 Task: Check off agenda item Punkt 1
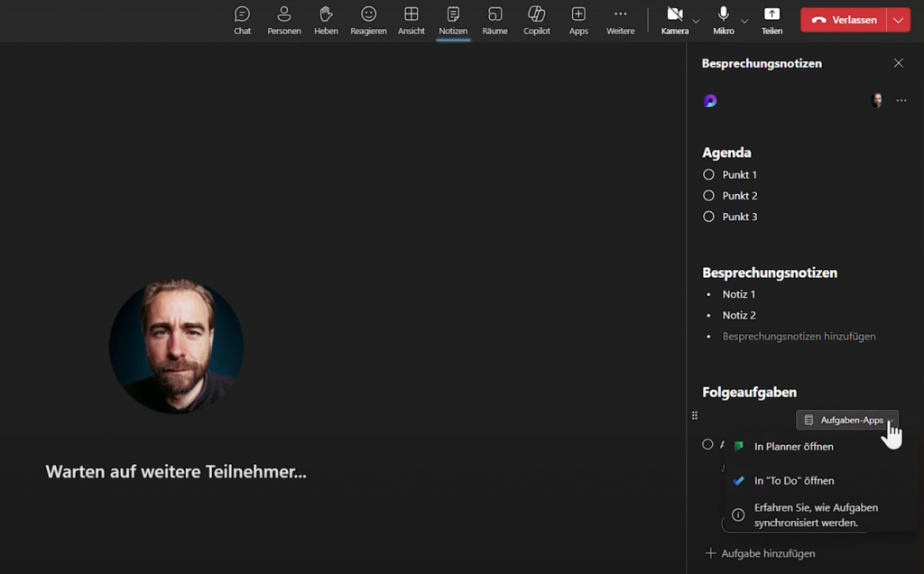point(708,174)
